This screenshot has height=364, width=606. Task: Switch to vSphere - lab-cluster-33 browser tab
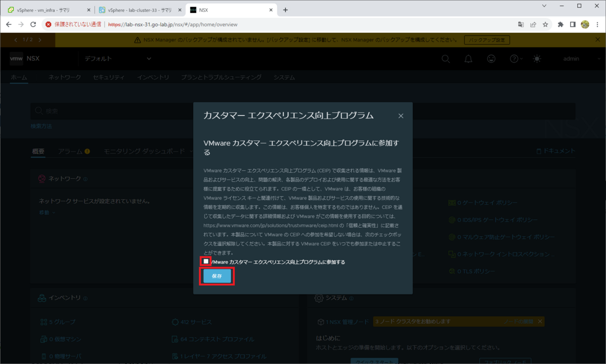[x=139, y=10]
